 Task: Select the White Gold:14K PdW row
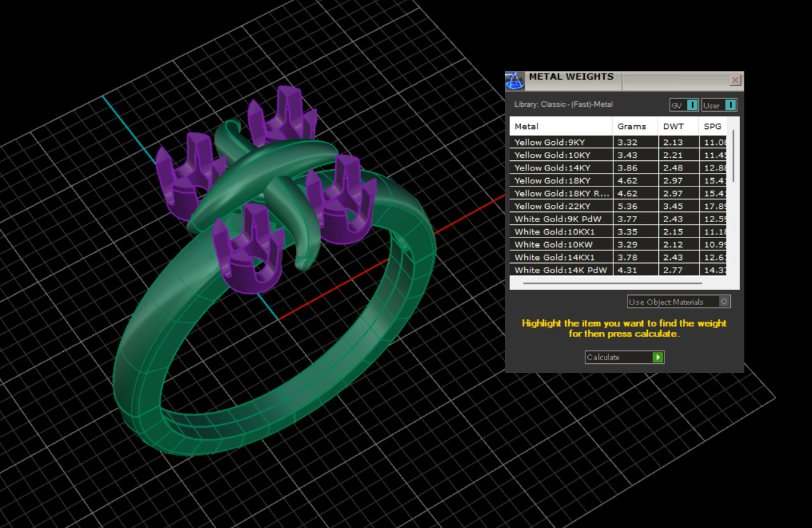[x=618, y=270]
